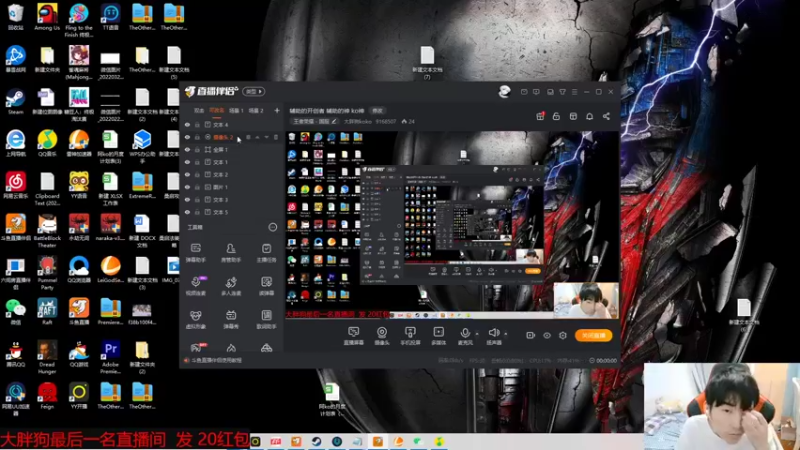Select the 全屏 1 source row
The image size is (800, 450).
click(x=231, y=149)
